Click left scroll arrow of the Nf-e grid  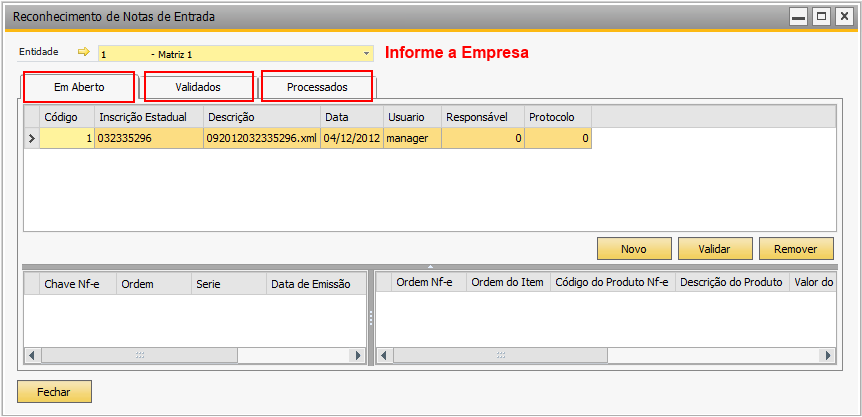pos(32,355)
